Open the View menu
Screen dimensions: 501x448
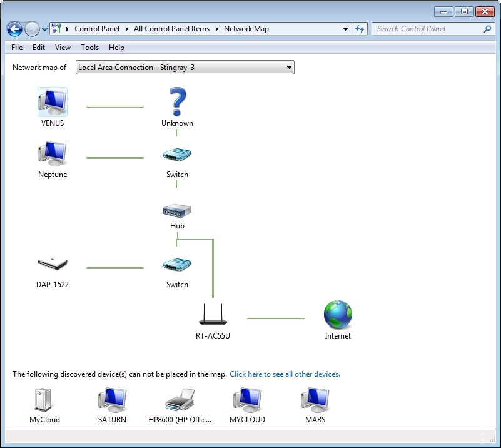click(x=63, y=48)
